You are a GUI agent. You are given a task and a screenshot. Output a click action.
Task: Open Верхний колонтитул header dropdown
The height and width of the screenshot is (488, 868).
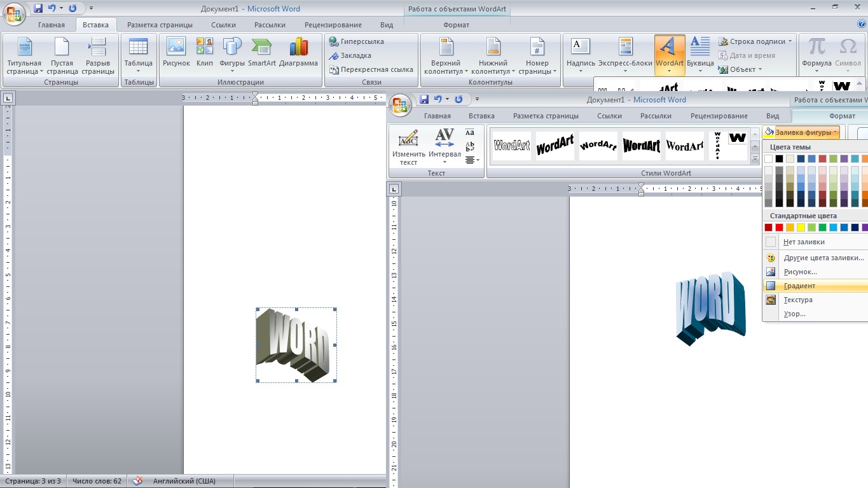click(x=446, y=56)
